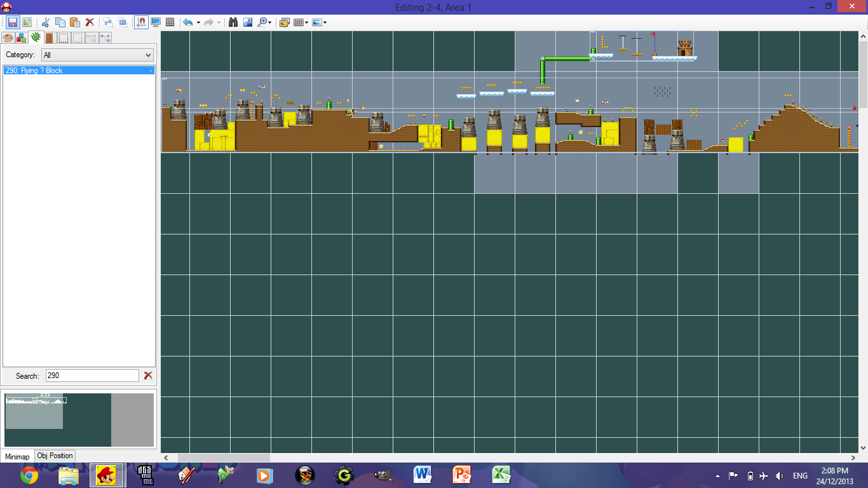Click the Undo arrow button

coord(187,22)
